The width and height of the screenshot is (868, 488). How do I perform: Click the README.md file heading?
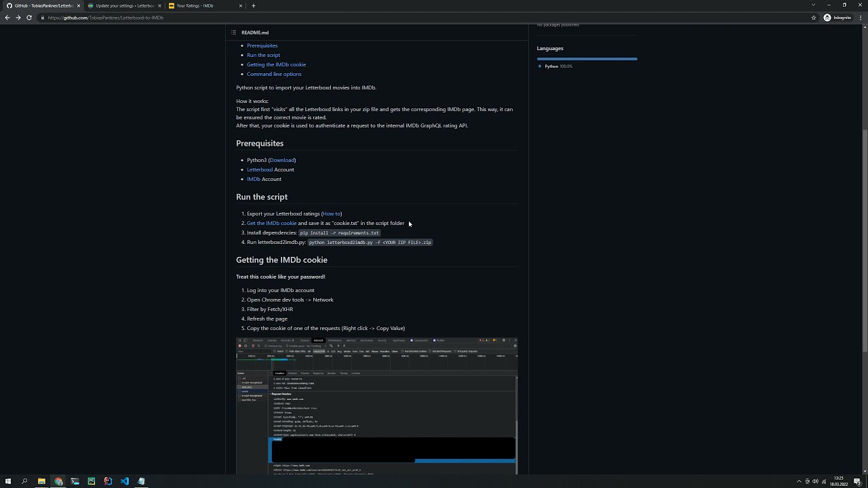255,33
